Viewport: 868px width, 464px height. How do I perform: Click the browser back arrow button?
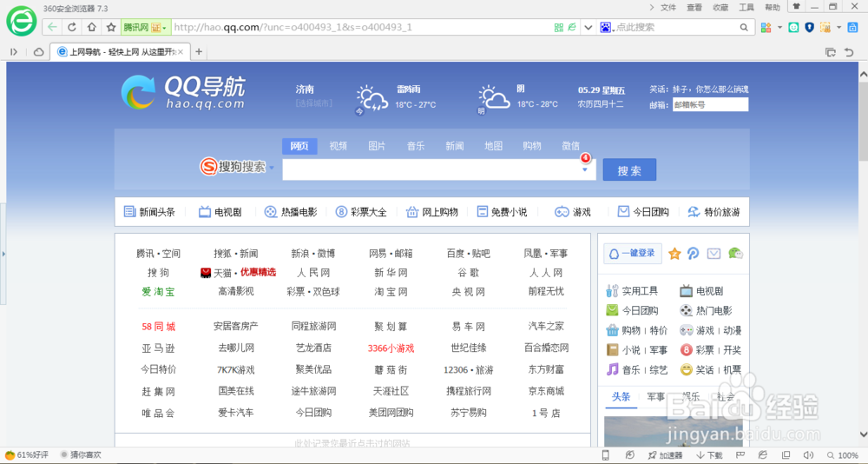tap(52, 27)
